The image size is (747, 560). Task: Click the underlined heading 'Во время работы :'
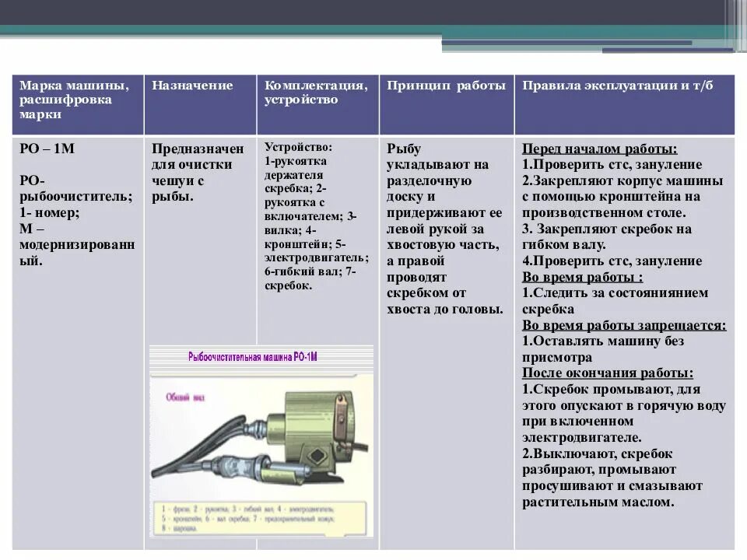click(x=582, y=277)
